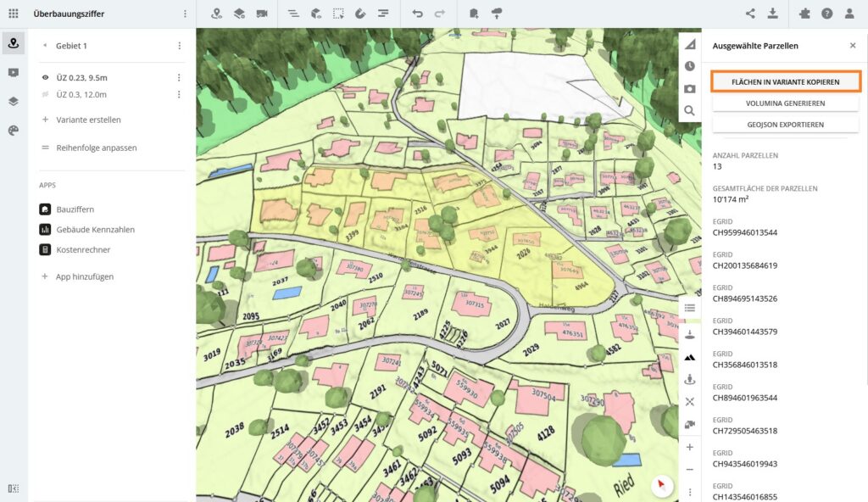Click the undo arrow in the toolbar
Image resolution: width=868 pixels, height=502 pixels.
pos(417,14)
